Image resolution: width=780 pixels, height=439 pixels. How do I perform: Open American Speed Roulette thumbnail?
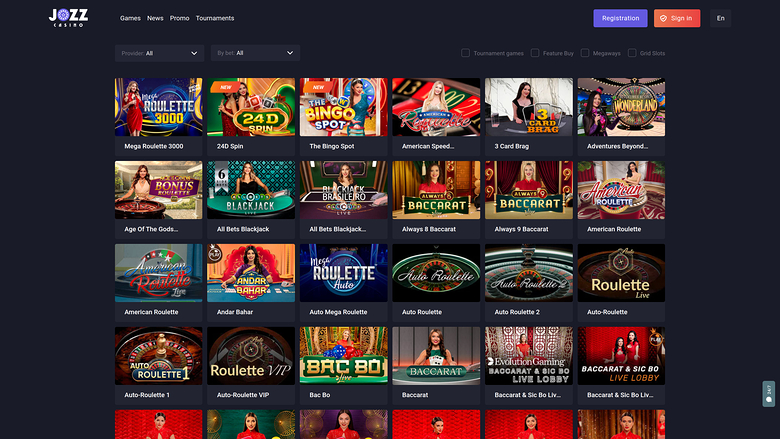coord(436,107)
